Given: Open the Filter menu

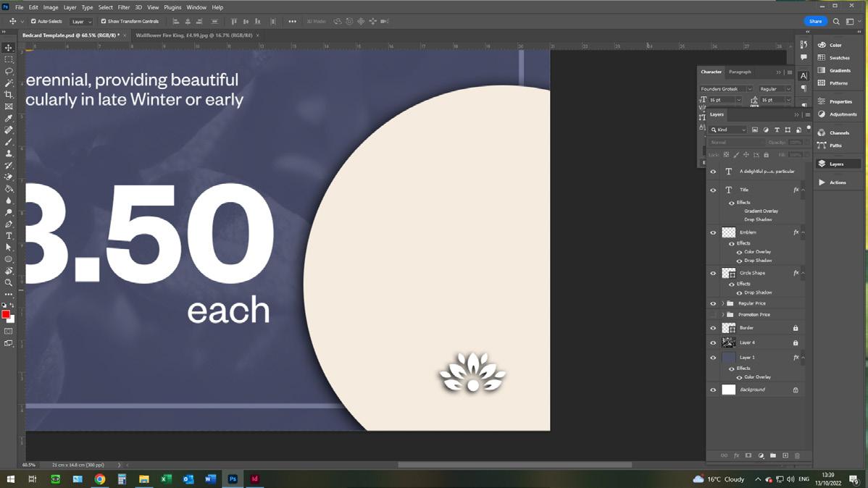Looking at the screenshot, I should [x=123, y=7].
